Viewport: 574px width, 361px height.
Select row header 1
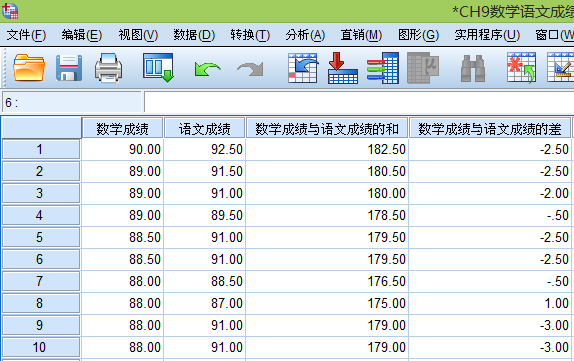coord(41,149)
